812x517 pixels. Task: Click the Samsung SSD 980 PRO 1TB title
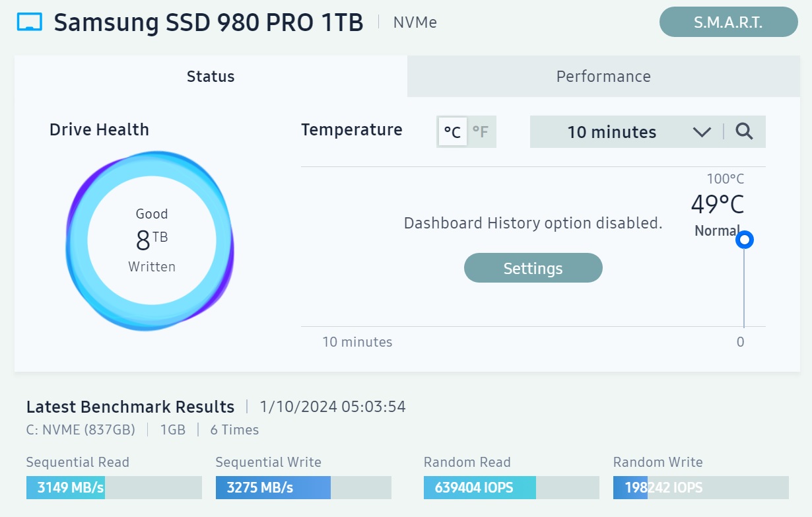tap(209, 22)
